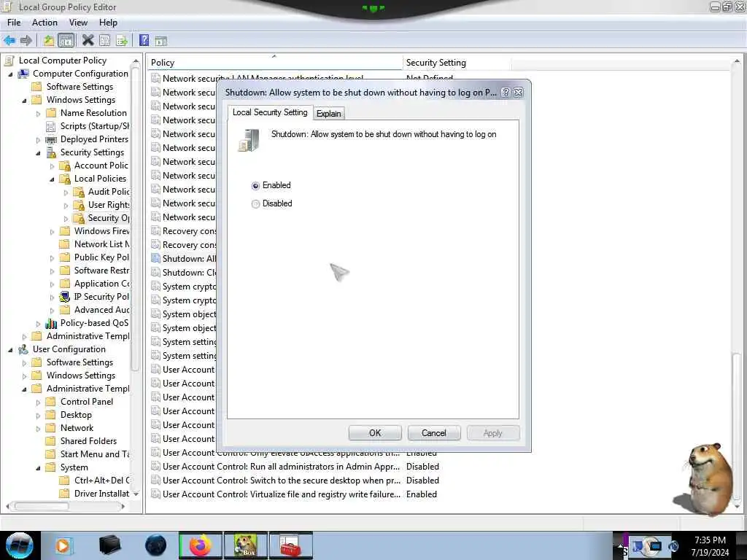This screenshot has width=747, height=560.
Task: Expand the Public Key Policies node
Action: coord(52,258)
